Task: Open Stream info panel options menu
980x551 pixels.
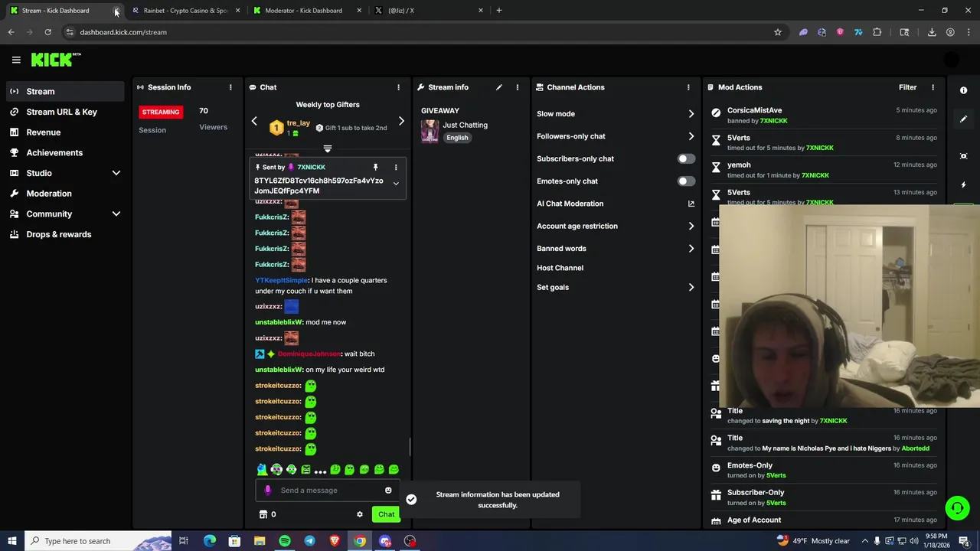Action: [518, 87]
